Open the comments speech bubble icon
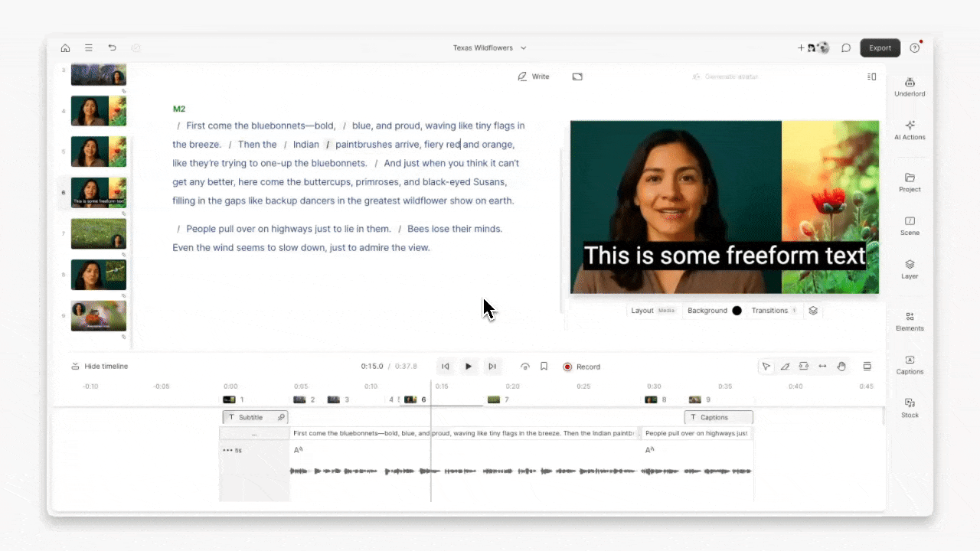Screen dimensions: 980x551 pyautogui.click(x=846, y=47)
